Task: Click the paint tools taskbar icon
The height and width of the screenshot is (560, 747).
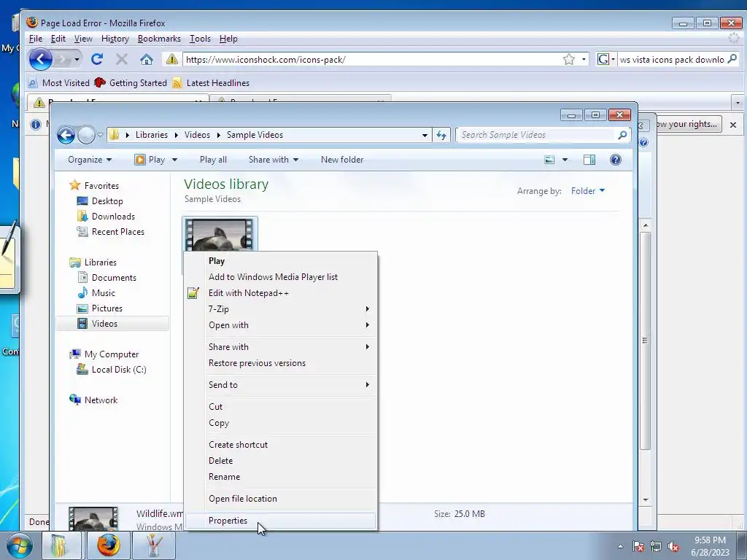Action: click(x=153, y=545)
